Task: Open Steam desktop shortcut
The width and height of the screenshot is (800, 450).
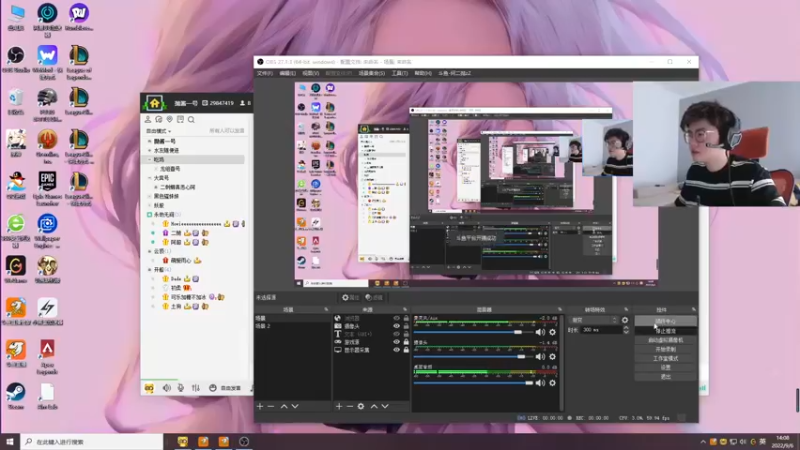Action: tap(15, 391)
